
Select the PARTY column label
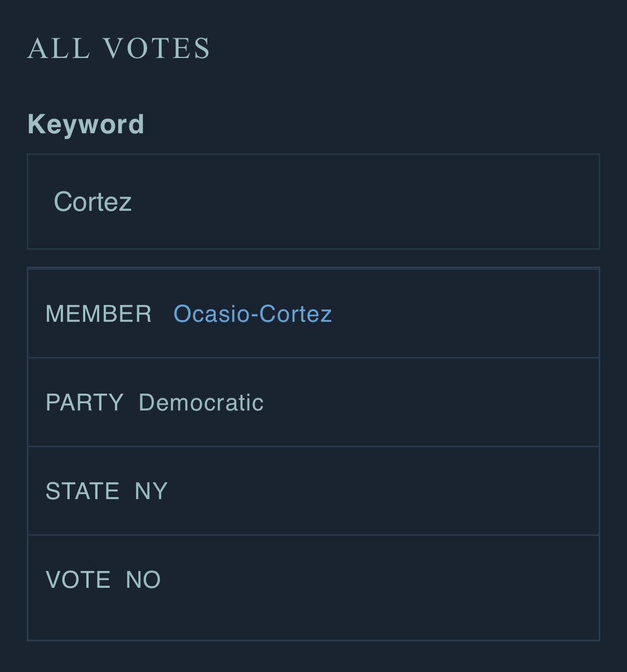coord(84,403)
